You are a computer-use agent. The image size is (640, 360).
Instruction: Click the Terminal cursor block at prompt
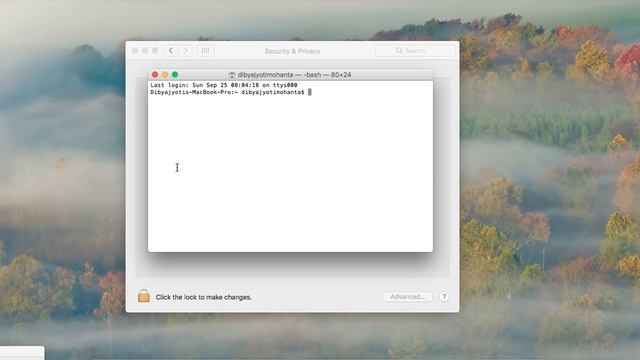pos(310,92)
